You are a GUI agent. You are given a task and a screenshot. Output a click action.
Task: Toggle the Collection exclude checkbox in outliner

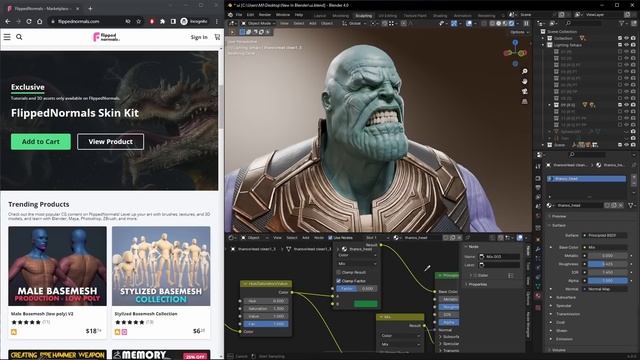click(620, 38)
